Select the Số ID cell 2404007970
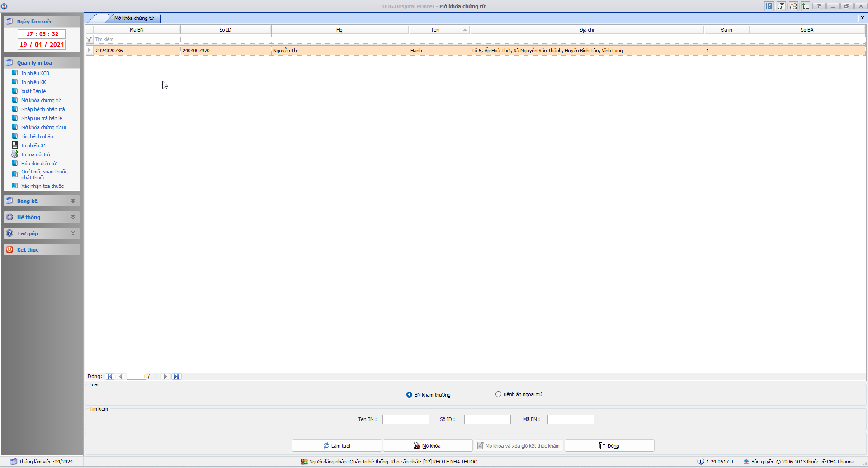868x468 pixels. [x=226, y=51]
